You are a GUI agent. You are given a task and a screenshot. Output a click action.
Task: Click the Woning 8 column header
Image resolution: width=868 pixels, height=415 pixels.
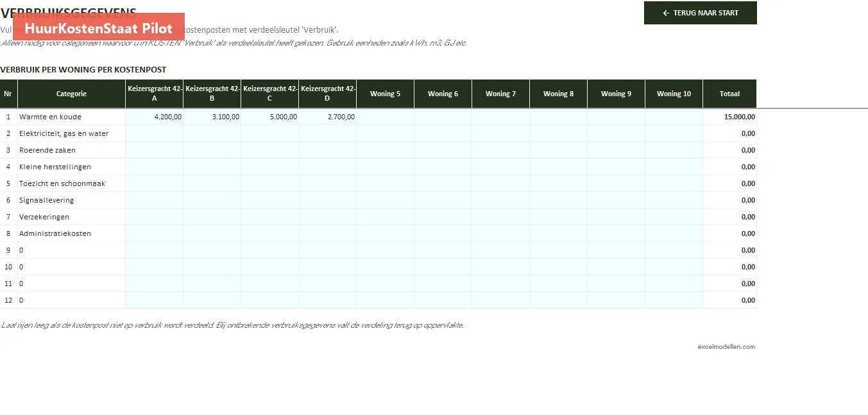tap(559, 94)
